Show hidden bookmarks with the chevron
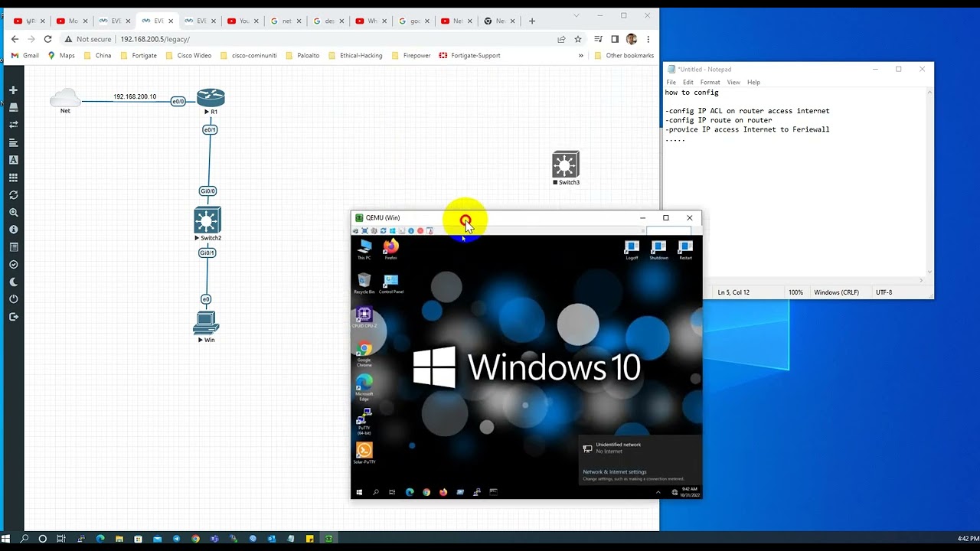 click(580, 55)
